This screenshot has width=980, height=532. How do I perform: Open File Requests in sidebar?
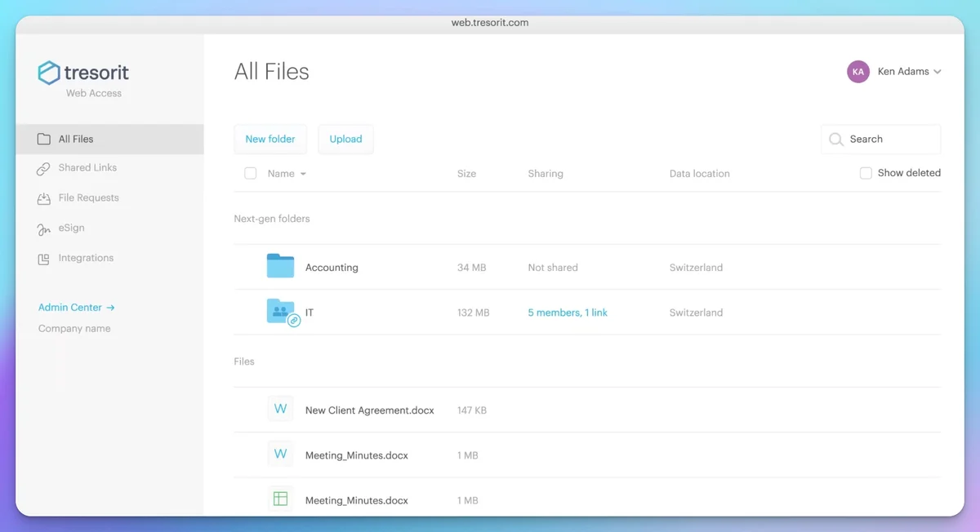point(88,198)
